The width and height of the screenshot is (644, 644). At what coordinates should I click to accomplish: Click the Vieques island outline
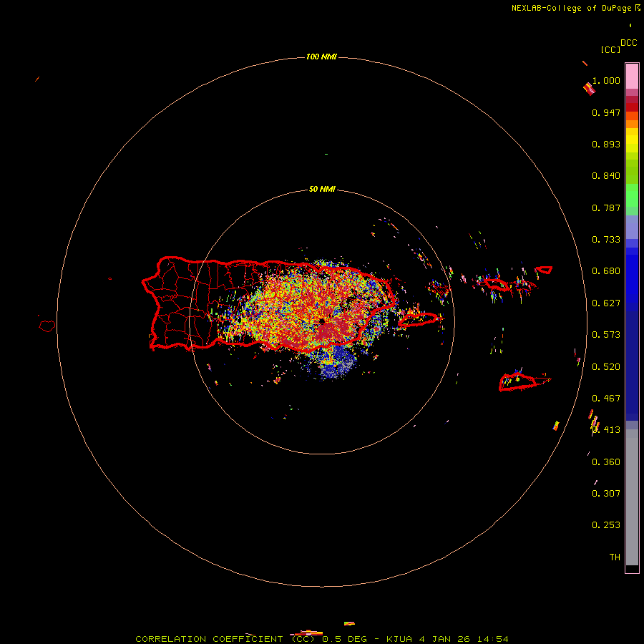tap(418, 320)
